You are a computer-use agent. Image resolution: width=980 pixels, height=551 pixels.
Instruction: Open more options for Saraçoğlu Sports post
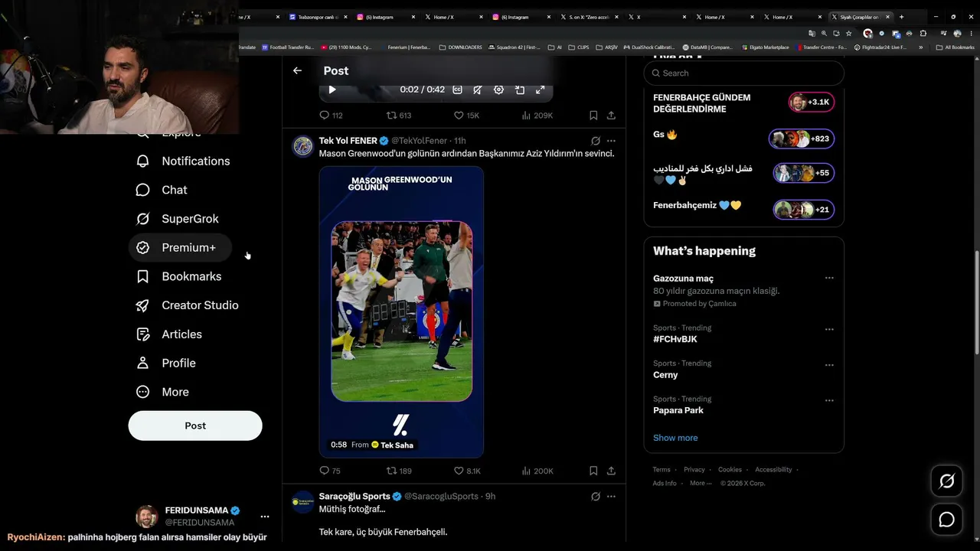pos(611,497)
